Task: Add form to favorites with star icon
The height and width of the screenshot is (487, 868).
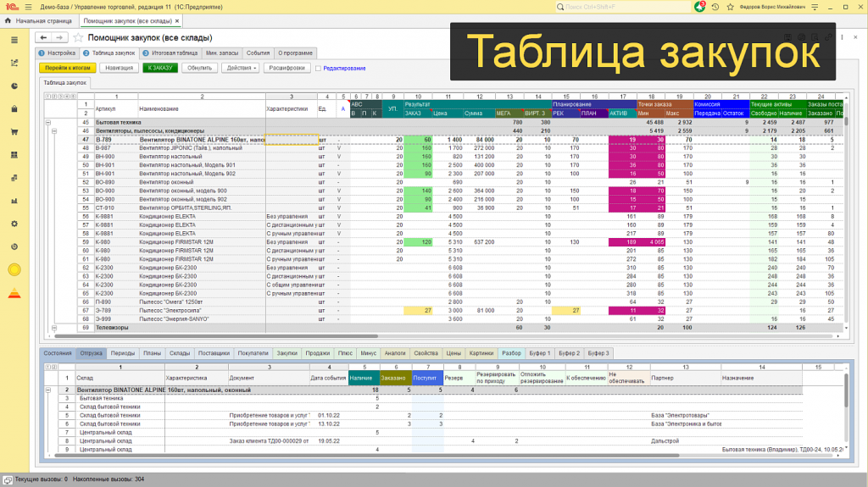Action: [78, 37]
